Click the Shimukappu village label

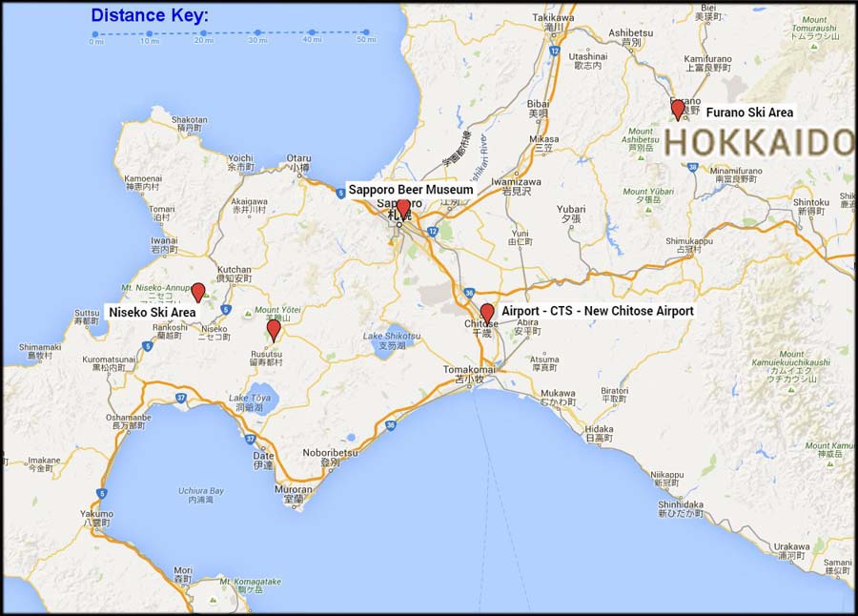coord(689,245)
